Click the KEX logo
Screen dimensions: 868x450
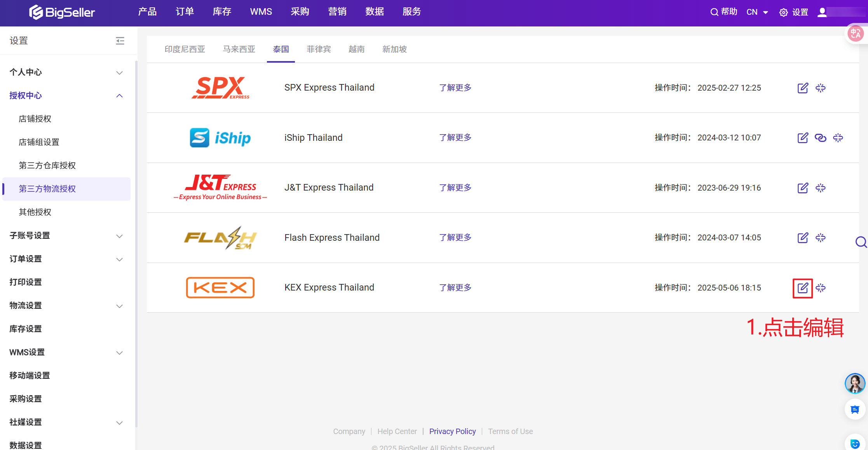tap(220, 287)
